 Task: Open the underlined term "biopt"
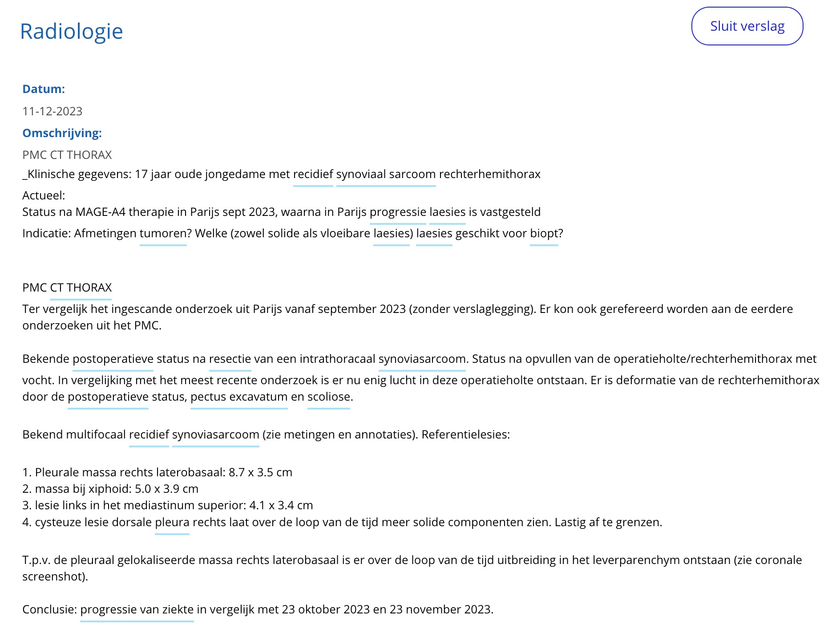tap(544, 233)
